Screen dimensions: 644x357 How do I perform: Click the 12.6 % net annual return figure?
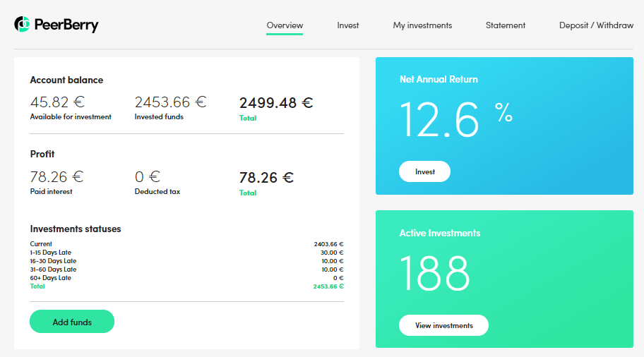click(455, 119)
